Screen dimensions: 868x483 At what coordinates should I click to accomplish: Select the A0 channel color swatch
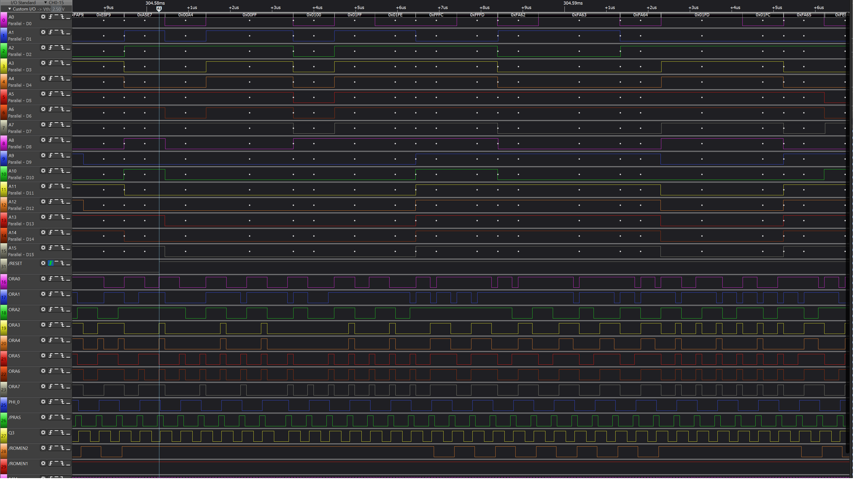pos(3,20)
